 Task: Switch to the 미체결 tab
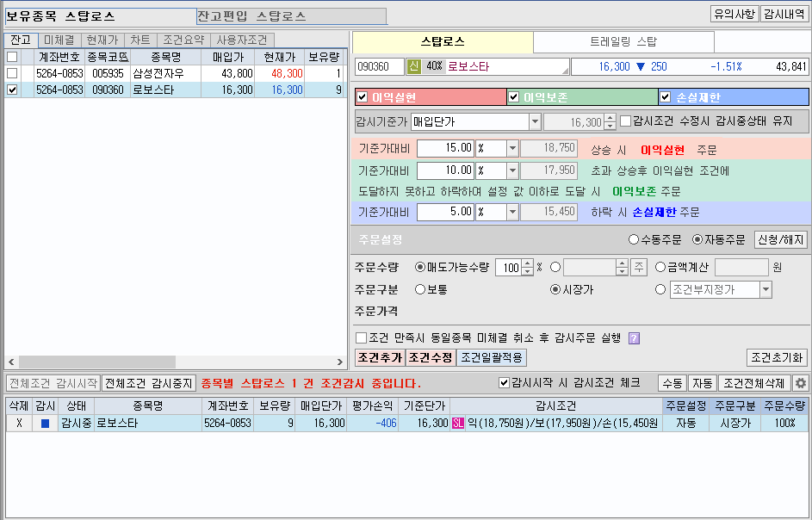59,40
